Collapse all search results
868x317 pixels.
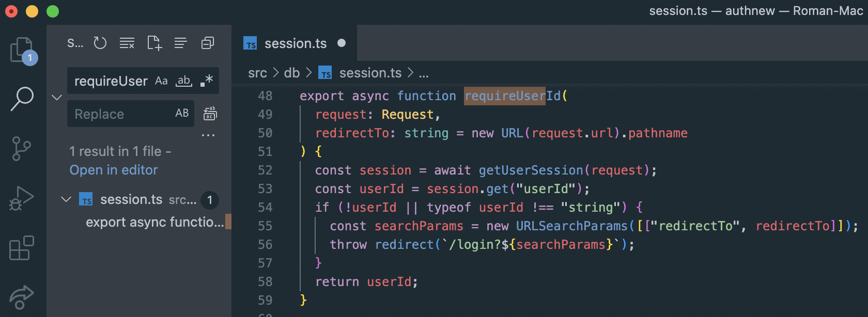pos(208,43)
